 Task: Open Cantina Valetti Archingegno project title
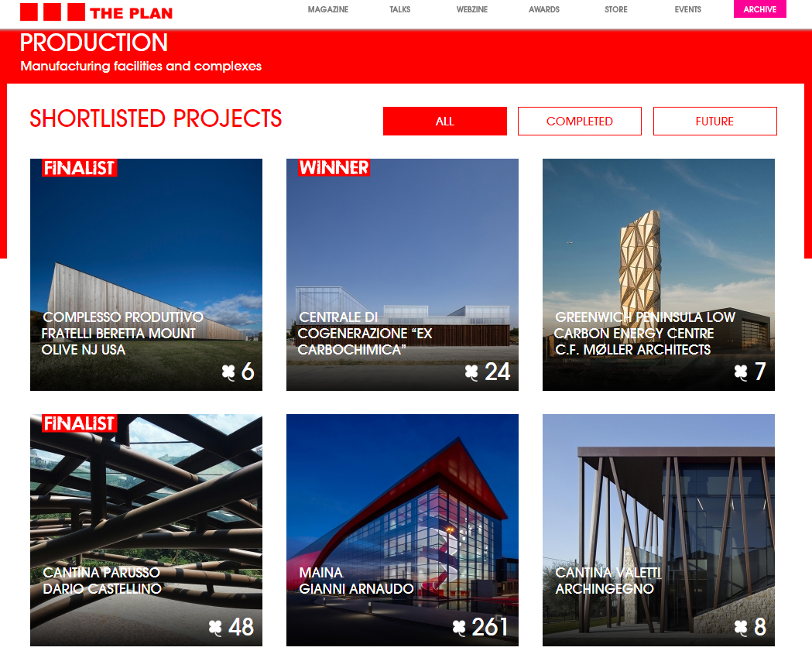(608, 581)
